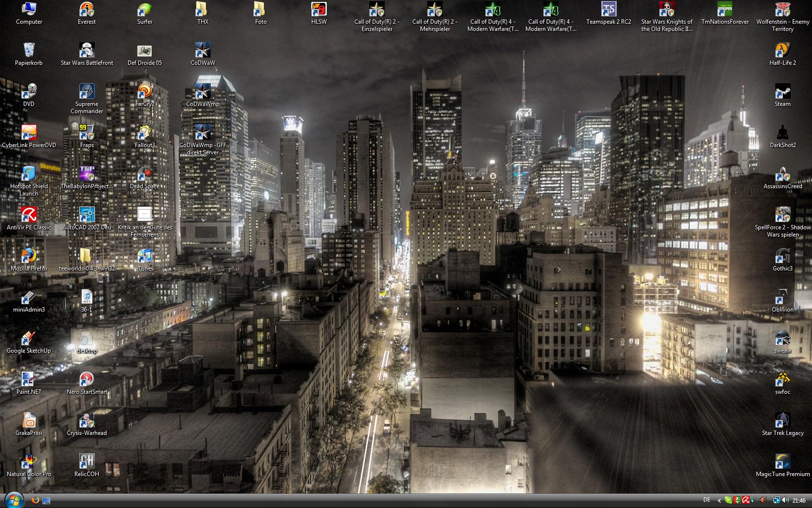Select the Google SketchUp shortcut
The height and width of the screenshot is (508, 812).
29,339
